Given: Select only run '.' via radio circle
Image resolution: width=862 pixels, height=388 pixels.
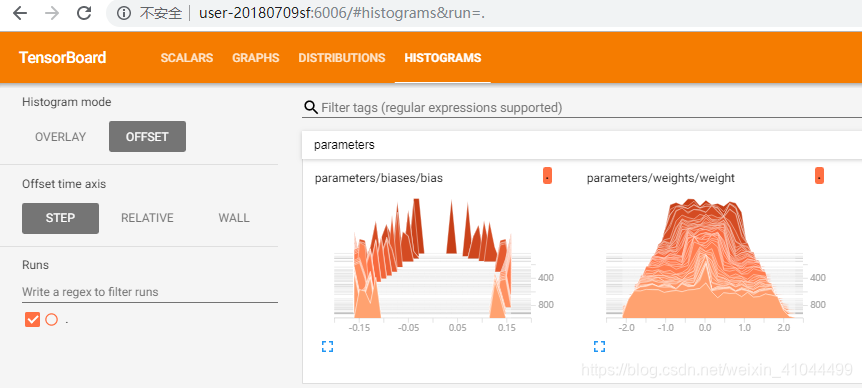Looking at the screenshot, I should (52, 319).
